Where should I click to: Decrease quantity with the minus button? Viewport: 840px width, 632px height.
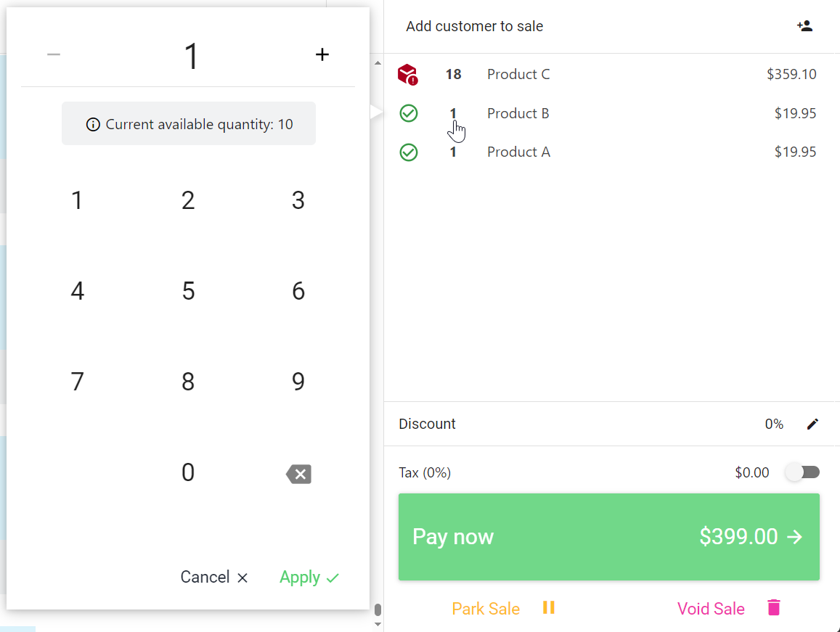tap(54, 54)
